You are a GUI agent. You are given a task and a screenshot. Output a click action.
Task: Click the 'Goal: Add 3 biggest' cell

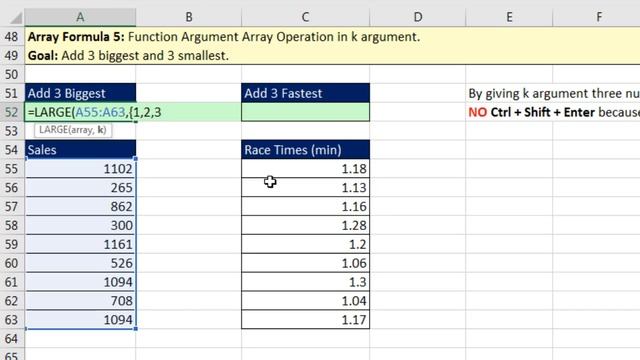[128, 56]
